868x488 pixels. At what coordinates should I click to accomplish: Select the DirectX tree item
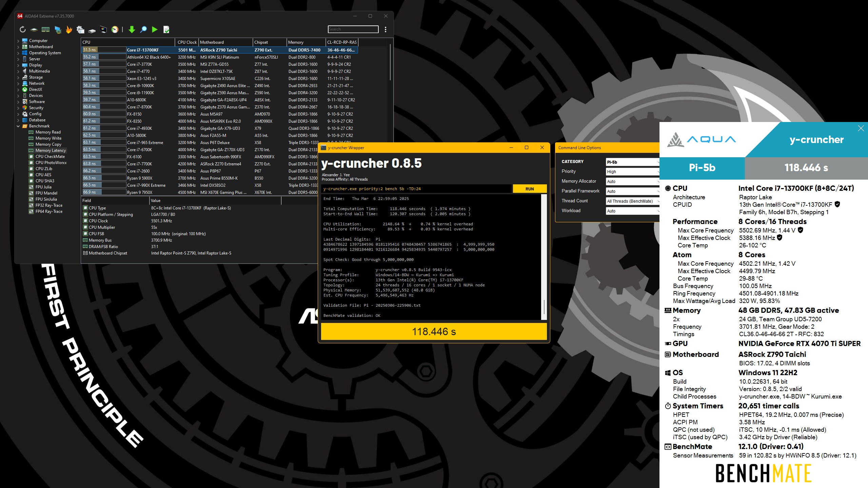point(35,89)
